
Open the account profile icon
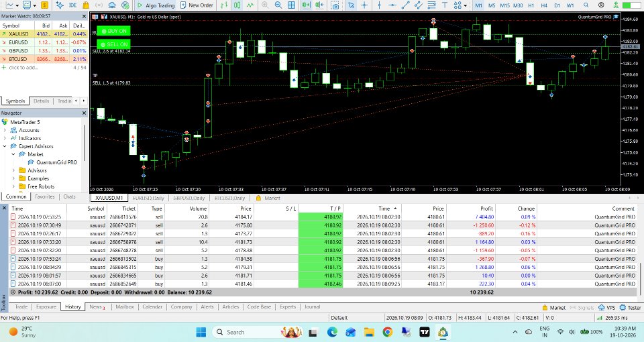601,5
